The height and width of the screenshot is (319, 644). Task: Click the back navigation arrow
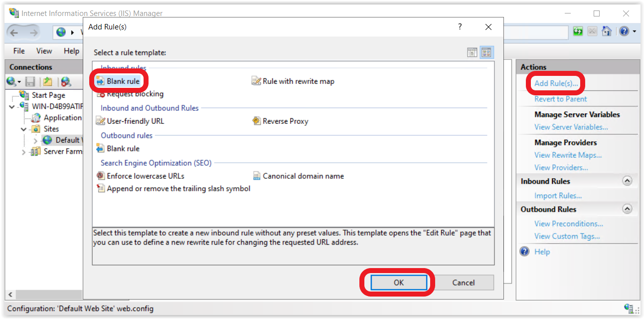[x=15, y=32]
